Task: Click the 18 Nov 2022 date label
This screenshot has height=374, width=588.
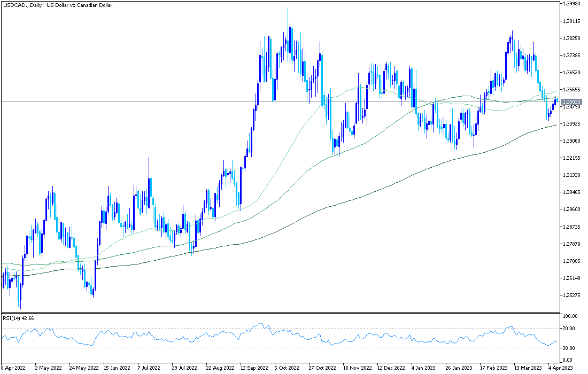Action: (x=358, y=368)
